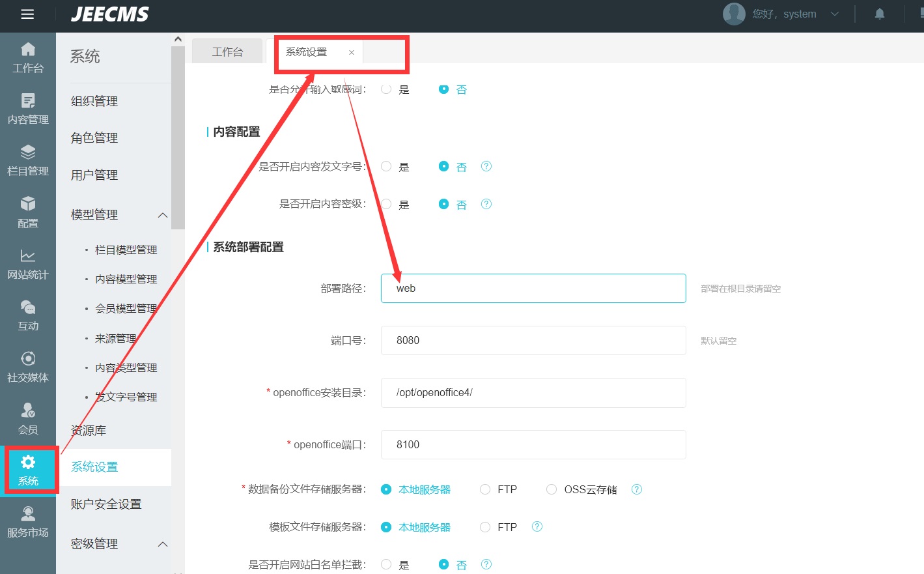Show help for 是否开启网站白名单拦截
This screenshot has width=924, height=574.
point(486,564)
